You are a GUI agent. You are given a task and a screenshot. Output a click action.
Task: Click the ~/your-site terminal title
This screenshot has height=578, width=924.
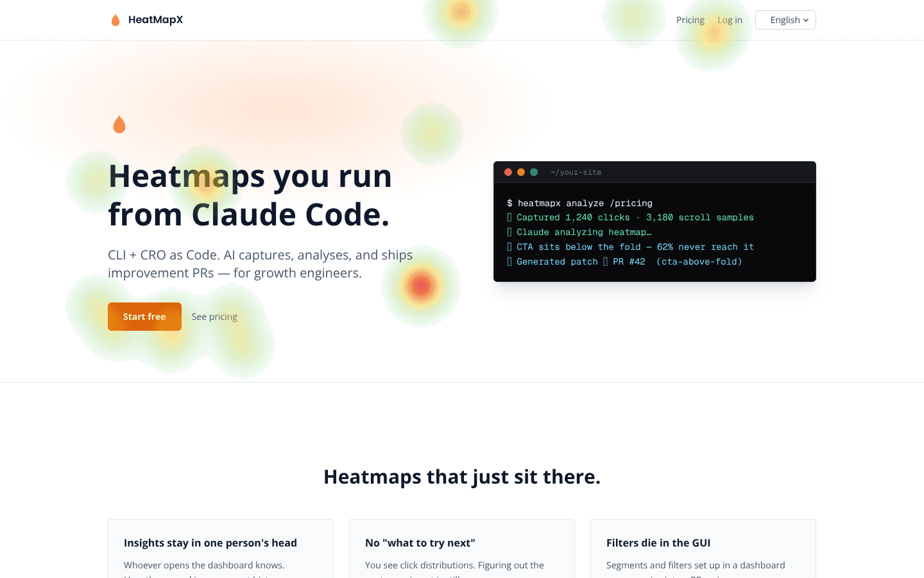576,172
